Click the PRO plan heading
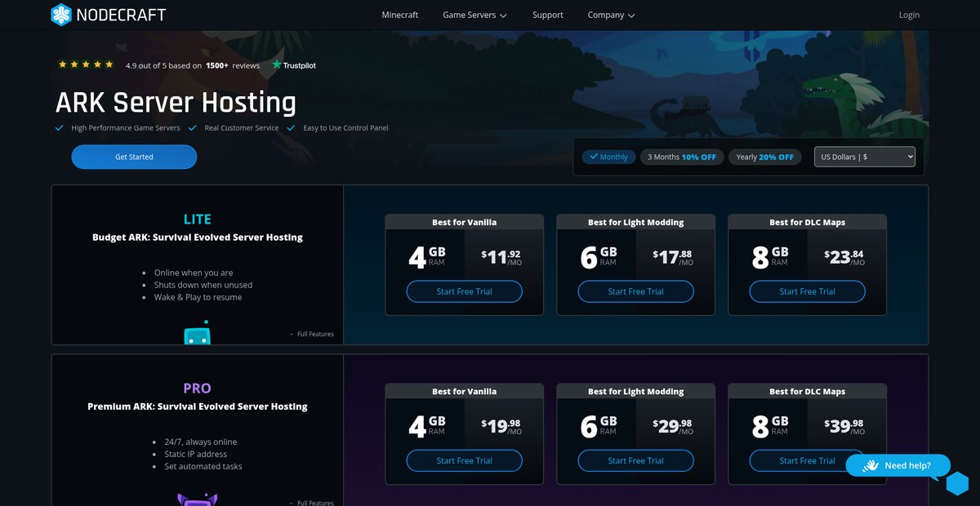This screenshot has width=980, height=506. point(197,388)
